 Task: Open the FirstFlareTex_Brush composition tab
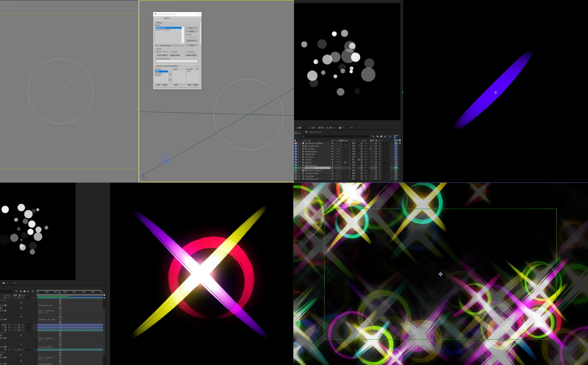tap(315, 132)
